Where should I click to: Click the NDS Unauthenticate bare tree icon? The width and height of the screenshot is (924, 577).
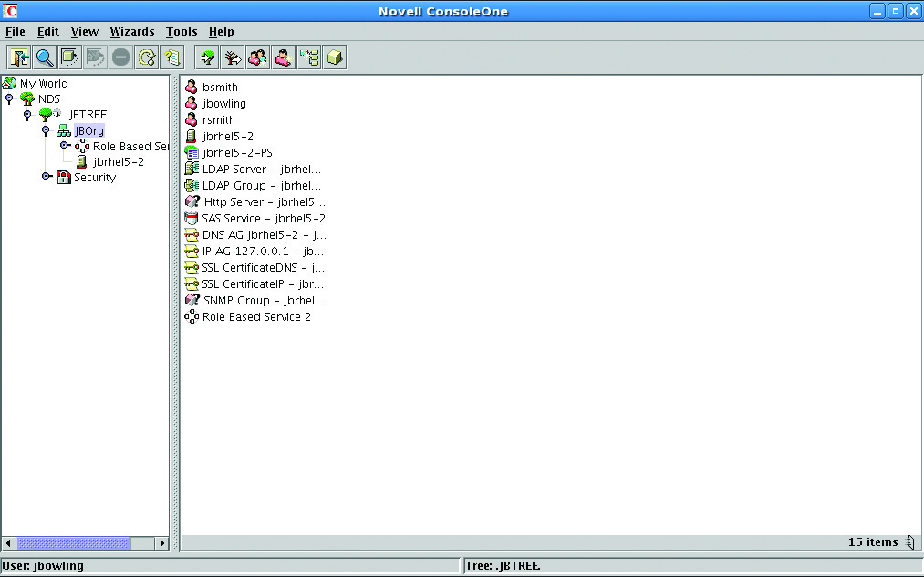(x=233, y=57)
